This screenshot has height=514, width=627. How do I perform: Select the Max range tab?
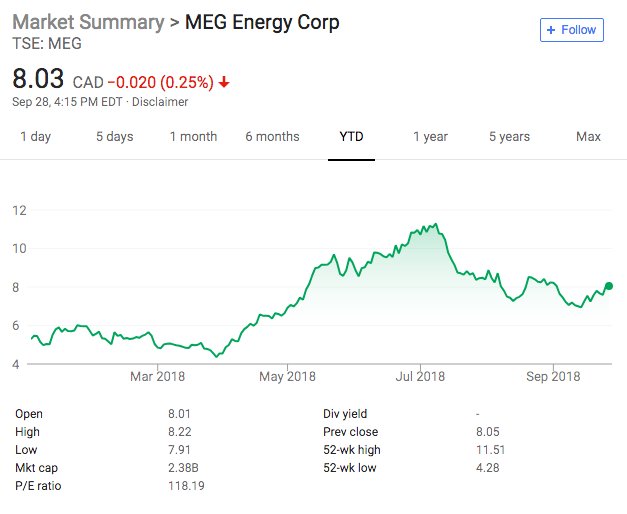(589, 137)
